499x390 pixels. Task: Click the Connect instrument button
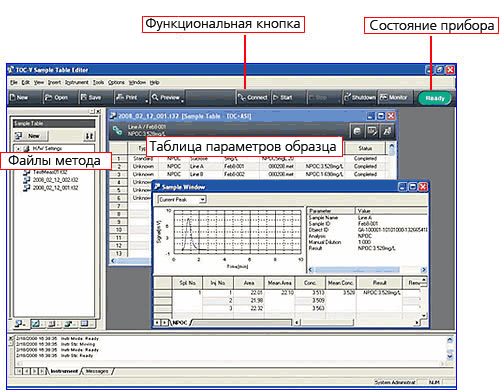[253, 98]
